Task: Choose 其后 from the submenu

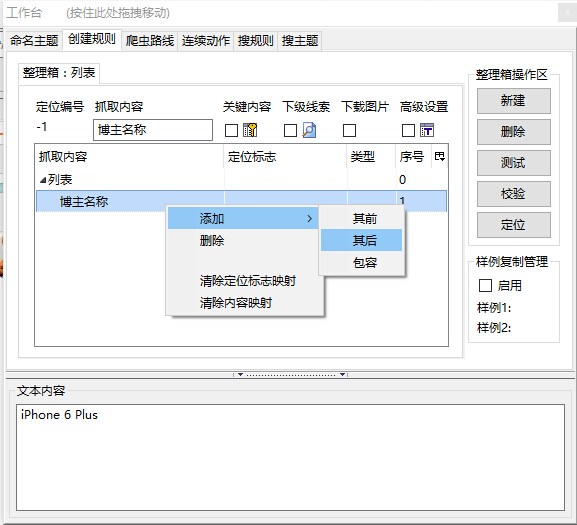Action: [x=361, y=240]
